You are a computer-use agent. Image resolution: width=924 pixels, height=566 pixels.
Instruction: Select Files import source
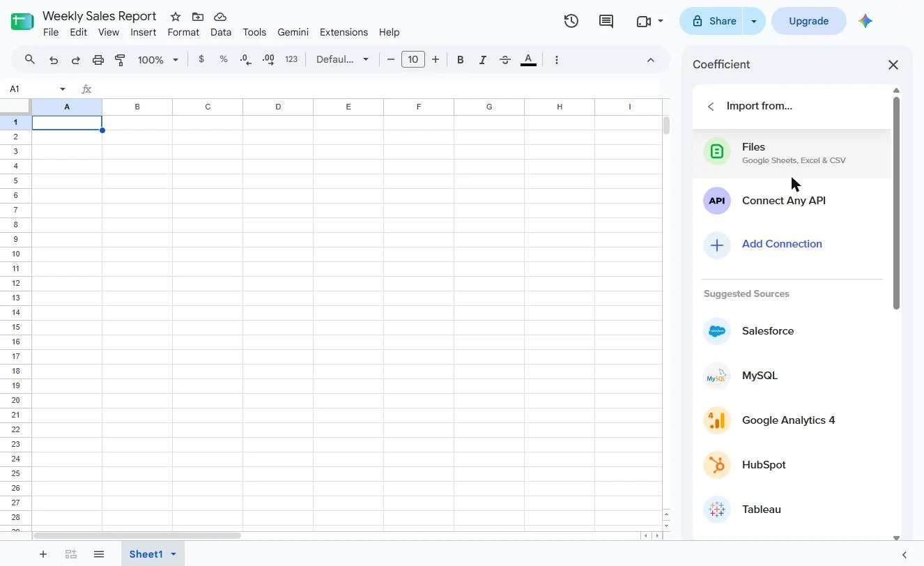792,153
